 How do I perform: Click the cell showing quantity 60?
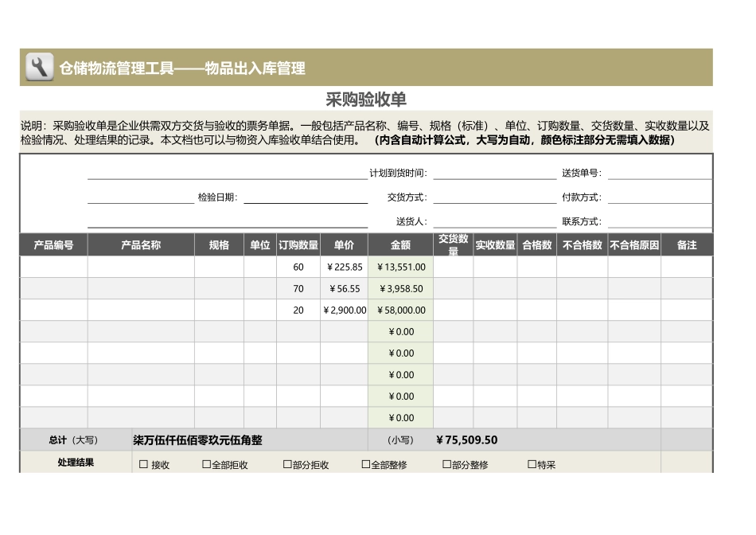tap(298, 267)
